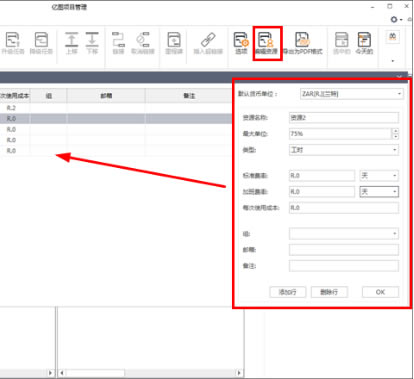Click the 备注 column header
Viewport: 414px width, 379px height.
pyautogui.click(x=189, y=96)
